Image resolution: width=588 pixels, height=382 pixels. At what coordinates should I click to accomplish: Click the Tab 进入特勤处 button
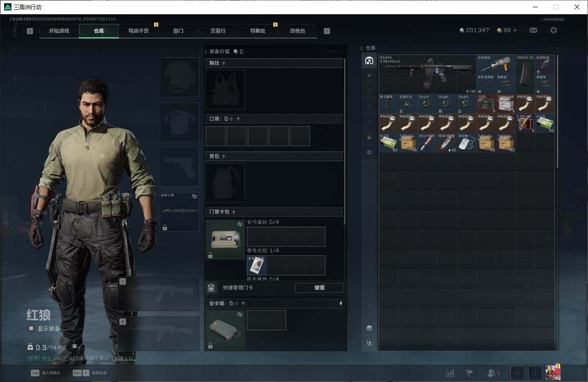[47, 373]
